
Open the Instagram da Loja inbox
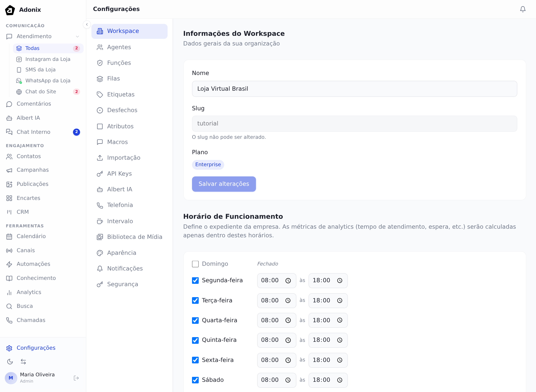point(48,59)
